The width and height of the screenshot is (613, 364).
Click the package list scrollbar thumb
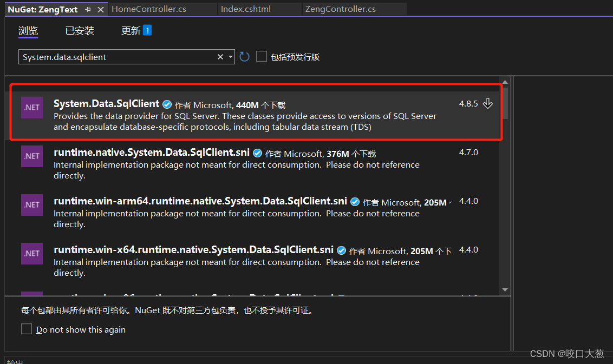pos(505,103)
